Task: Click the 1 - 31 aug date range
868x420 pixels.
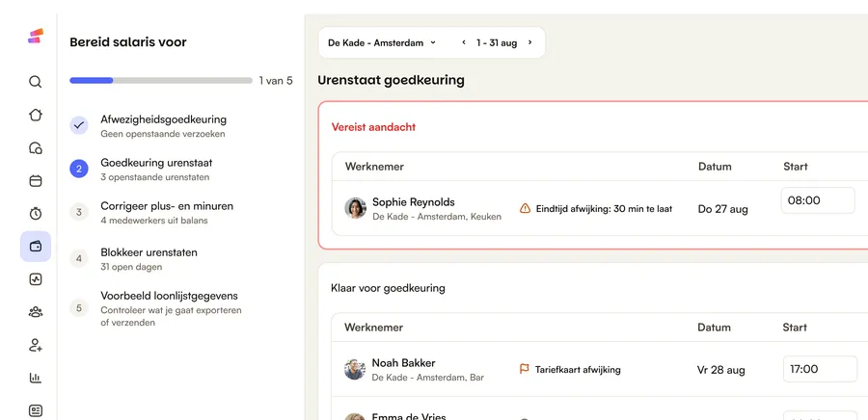Action: coord(497,42)
